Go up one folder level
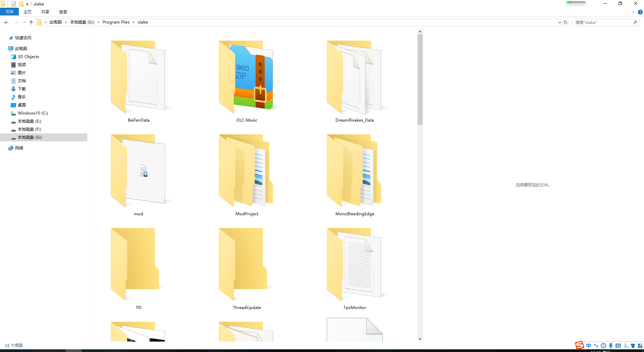This screenshot has height=352, width=644. (31, 23)
